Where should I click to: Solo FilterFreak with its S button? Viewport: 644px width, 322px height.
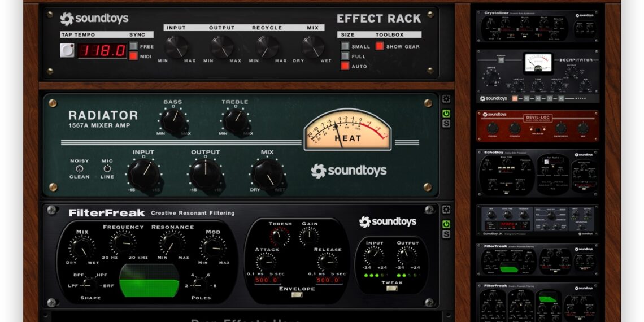pyautogui.click(x=446, y=234)
